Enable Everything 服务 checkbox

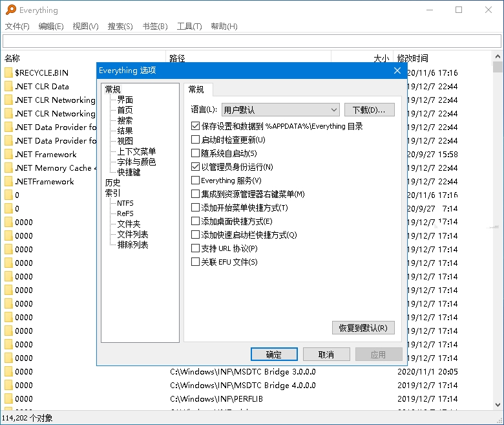(195, 180)
